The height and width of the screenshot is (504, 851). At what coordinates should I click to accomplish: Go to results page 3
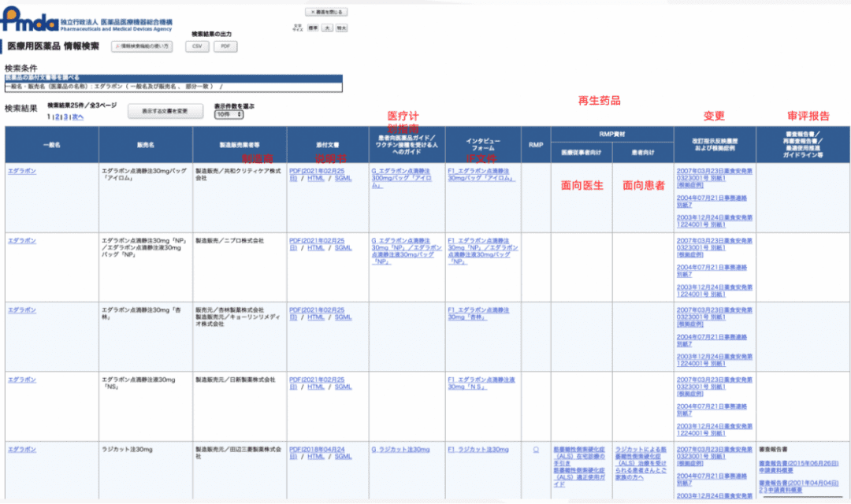[x=65, y=117]
